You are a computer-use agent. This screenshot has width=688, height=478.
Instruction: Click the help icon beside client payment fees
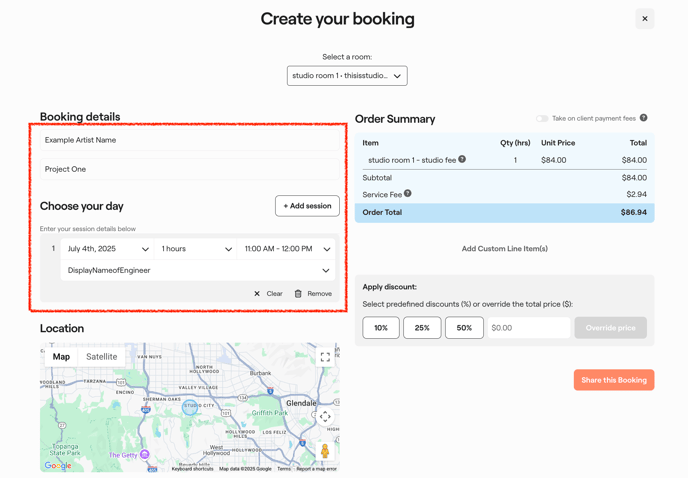point(643,118)
